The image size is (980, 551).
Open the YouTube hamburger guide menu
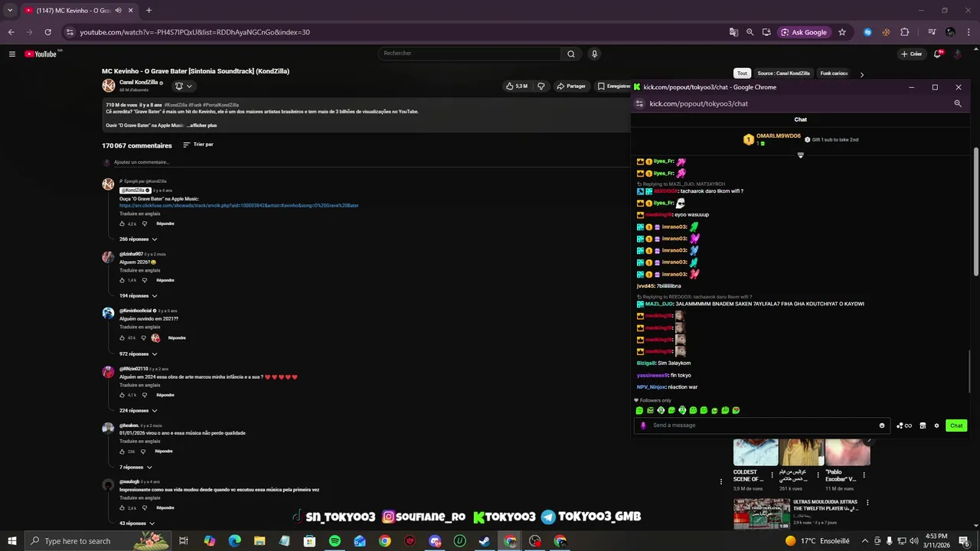pyautogui.click(x=12, y=54)
